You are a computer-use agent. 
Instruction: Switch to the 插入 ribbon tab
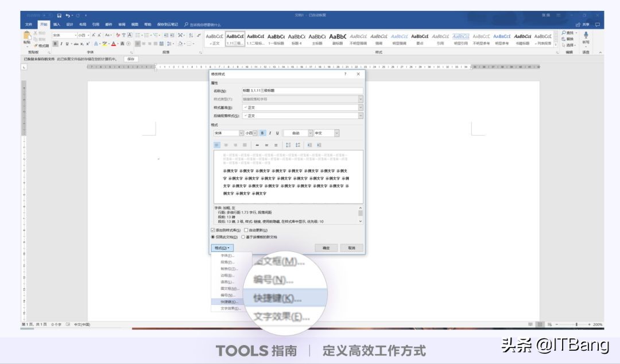[x=55, y=24]
